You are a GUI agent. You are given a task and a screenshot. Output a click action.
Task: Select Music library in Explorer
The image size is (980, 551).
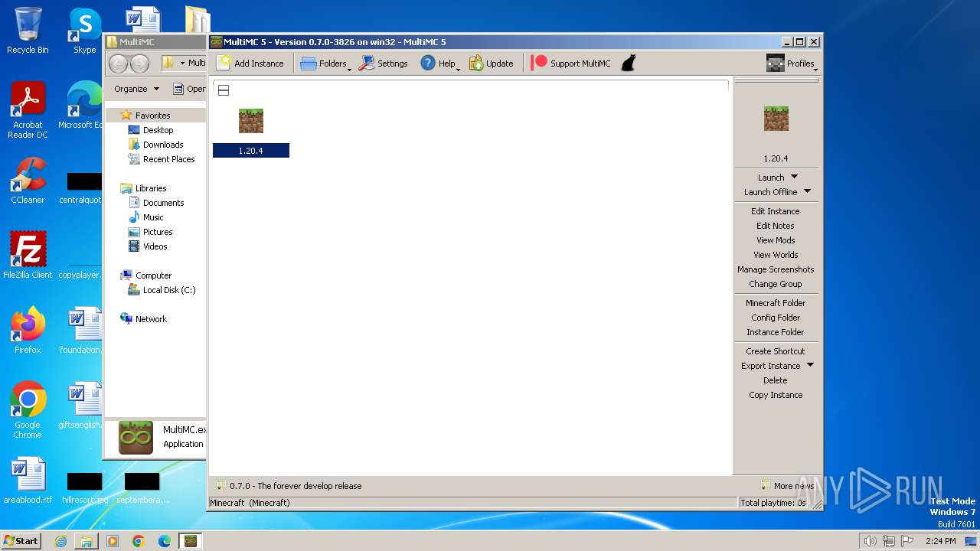coord(153,217)
